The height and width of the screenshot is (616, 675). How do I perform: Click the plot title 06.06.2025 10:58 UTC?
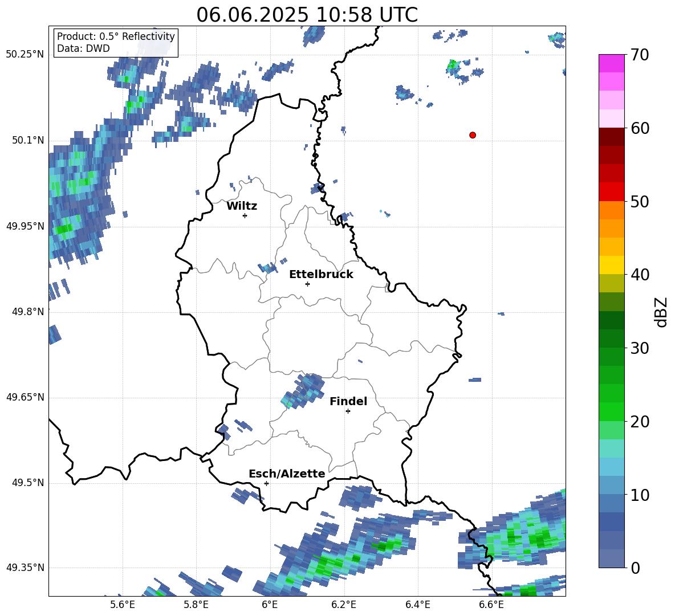point(307,15)
